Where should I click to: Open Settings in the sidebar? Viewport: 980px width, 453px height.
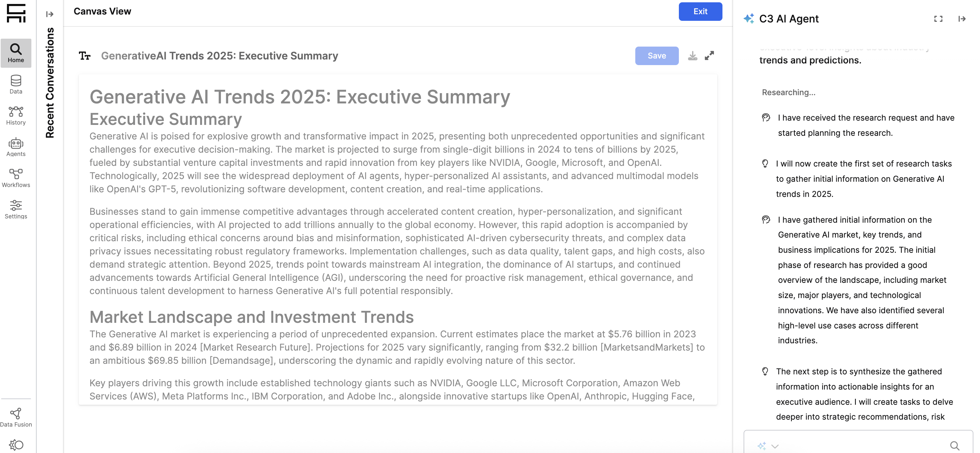tap(16, 209)
